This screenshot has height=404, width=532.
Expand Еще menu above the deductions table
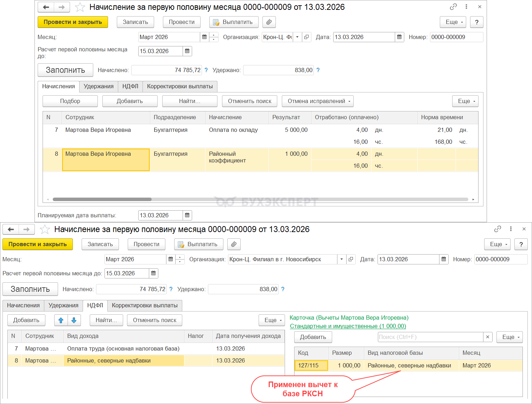509,337
